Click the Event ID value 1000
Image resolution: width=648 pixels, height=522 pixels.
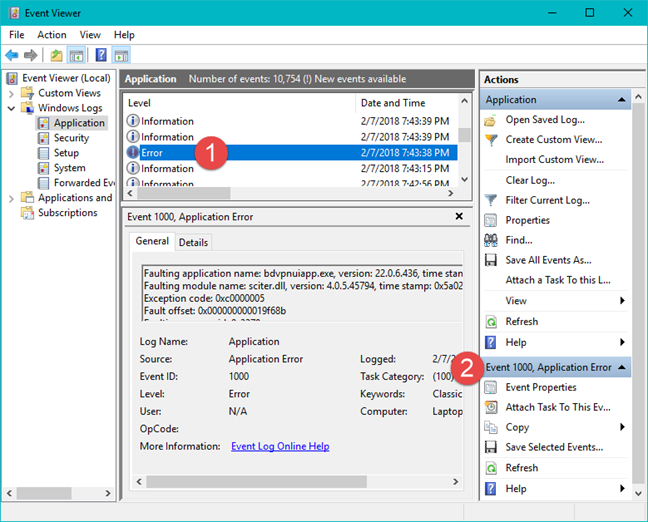tap(239, 377)
